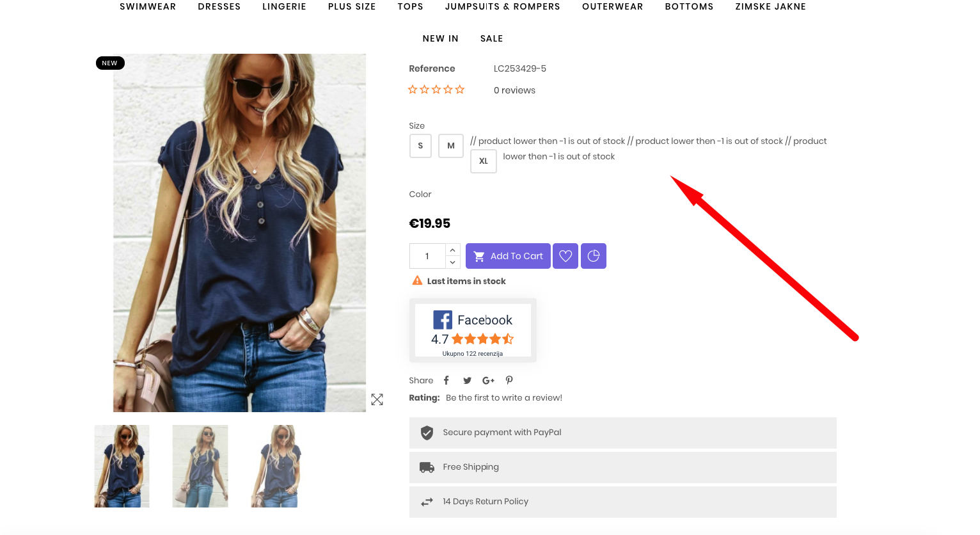Screen dimensions: 980x535
Task: Click the main product image
Action: click(239, 233)
